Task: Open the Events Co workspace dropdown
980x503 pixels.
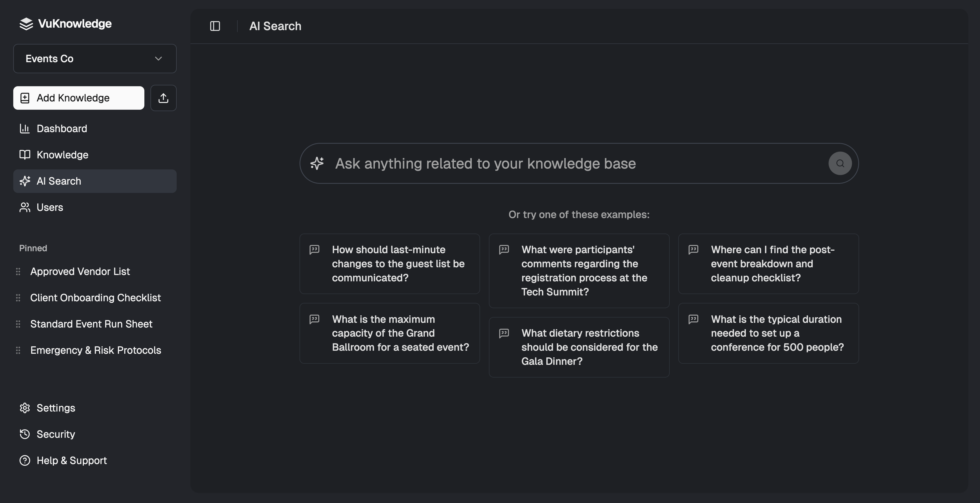Action: click(94, 59)
